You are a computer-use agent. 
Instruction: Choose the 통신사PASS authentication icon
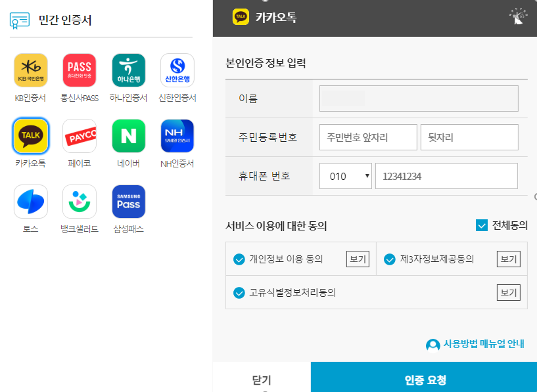coord(80,70)
